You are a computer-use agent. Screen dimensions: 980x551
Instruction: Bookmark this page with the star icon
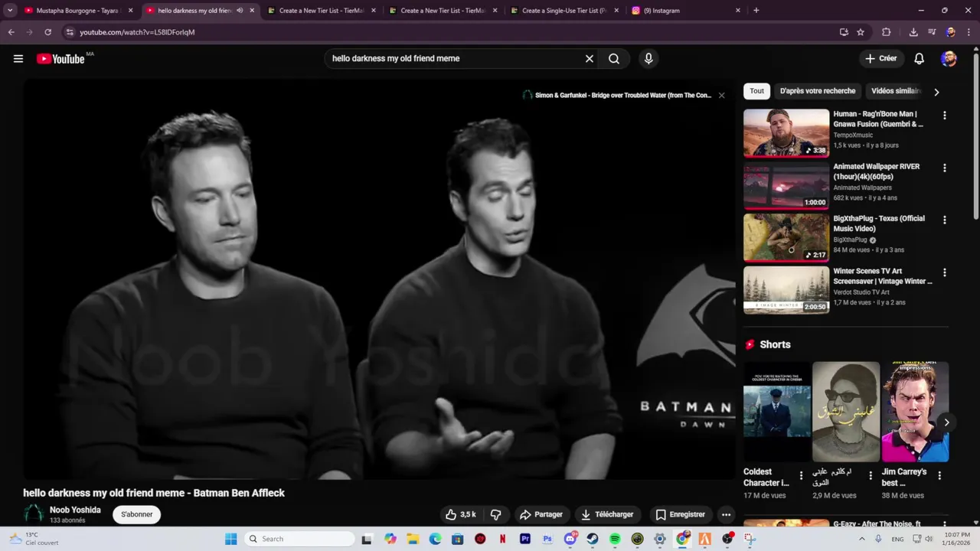(861, 32)
